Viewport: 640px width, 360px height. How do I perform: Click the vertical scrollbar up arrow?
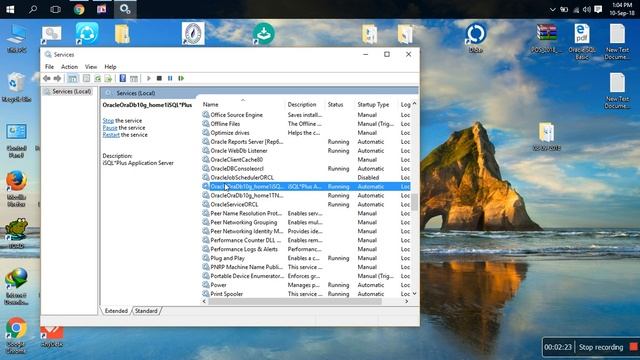[414, 104]
